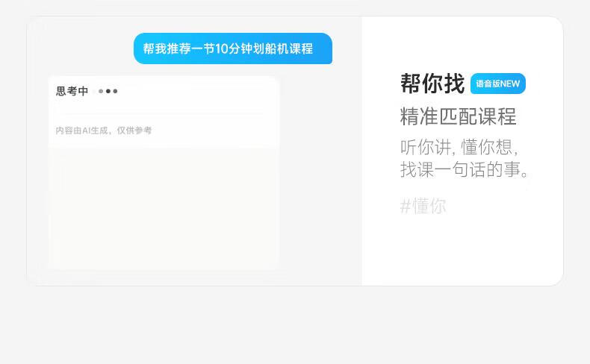Click the empty AI response card body
This screenshot has width=590, height=364.
point(164,209)
